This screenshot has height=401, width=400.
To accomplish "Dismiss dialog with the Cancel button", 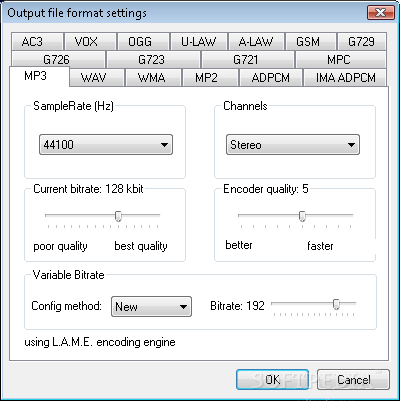I will 353,379.
